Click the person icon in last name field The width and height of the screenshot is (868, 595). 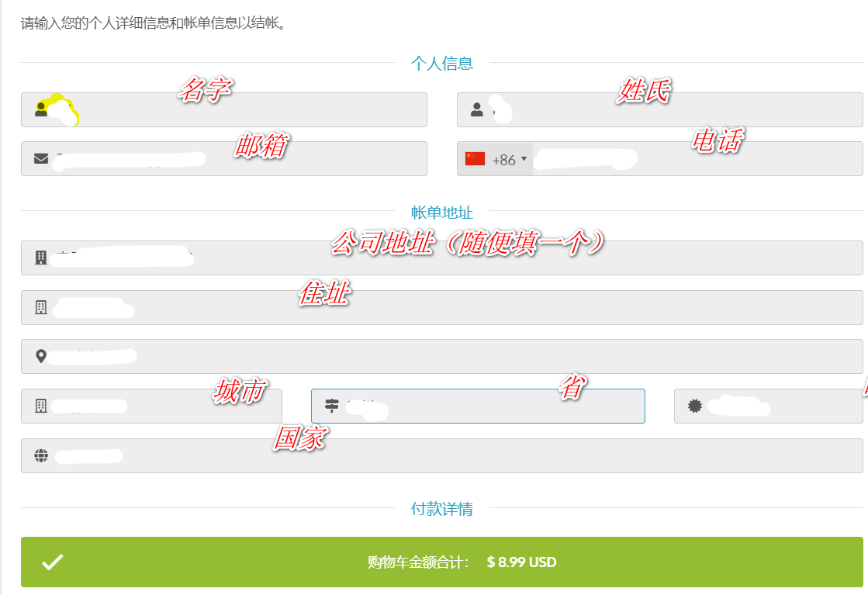477,110
